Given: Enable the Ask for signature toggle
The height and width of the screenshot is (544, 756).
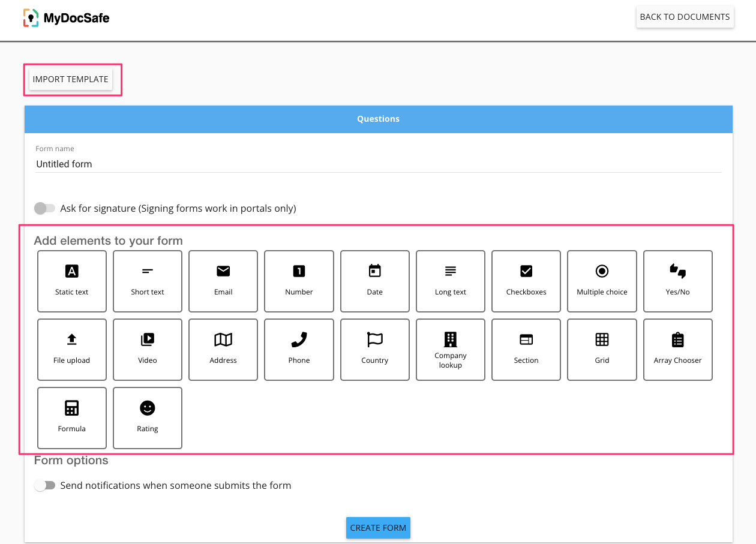Looking at the screenshot, I should tap(44, 209).
